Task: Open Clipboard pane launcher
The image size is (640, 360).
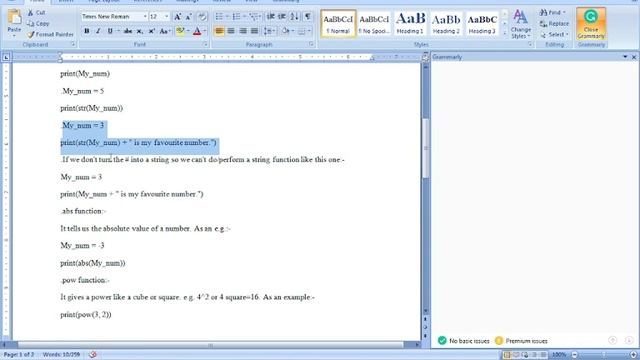Action: tap(73, 44)
